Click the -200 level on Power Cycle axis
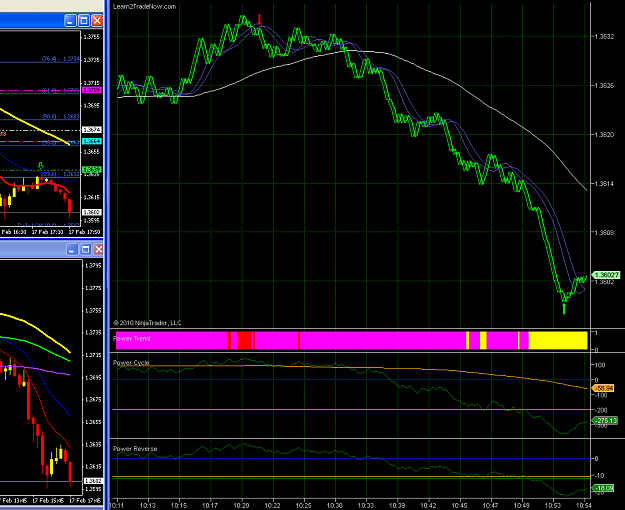 point(600,410)
